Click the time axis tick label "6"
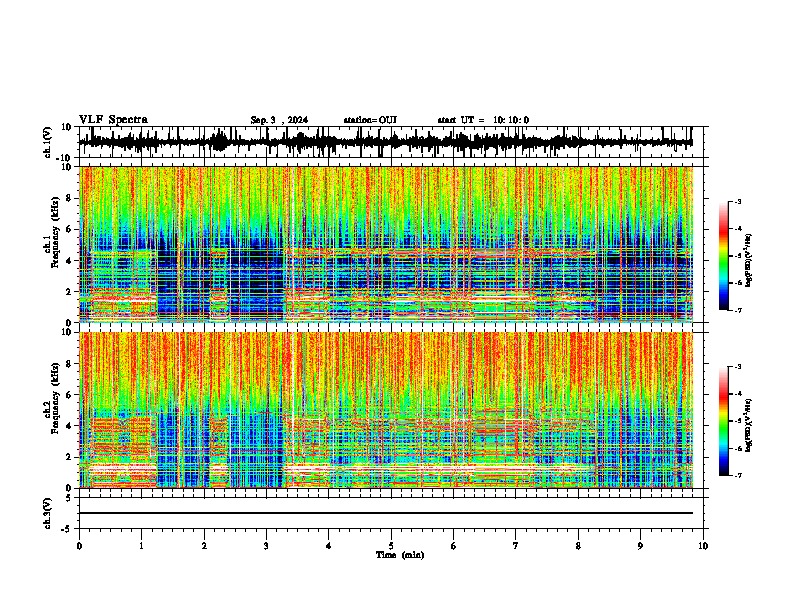The height and width of the screenshot is (612, 792). coord(454,546)
